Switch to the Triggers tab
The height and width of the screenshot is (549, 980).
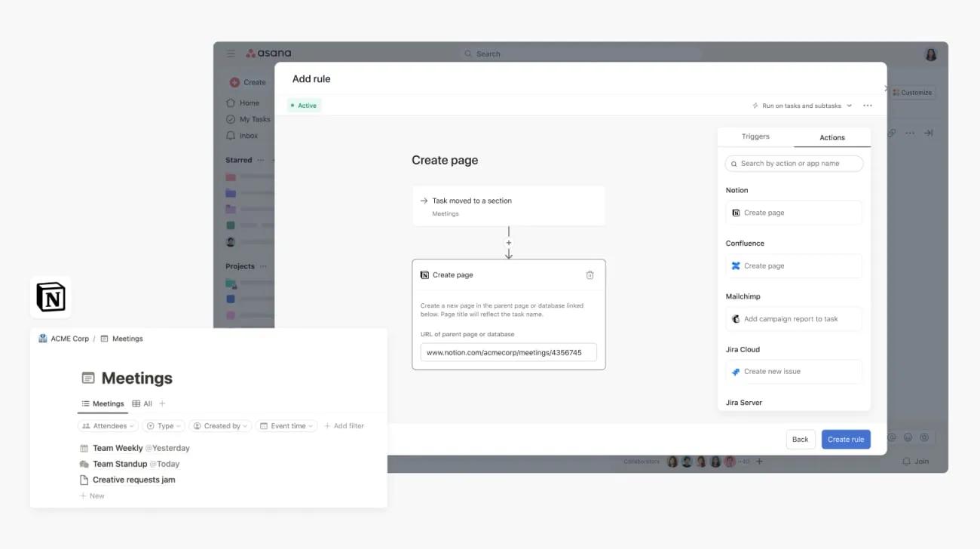click(x=755, y=136)
